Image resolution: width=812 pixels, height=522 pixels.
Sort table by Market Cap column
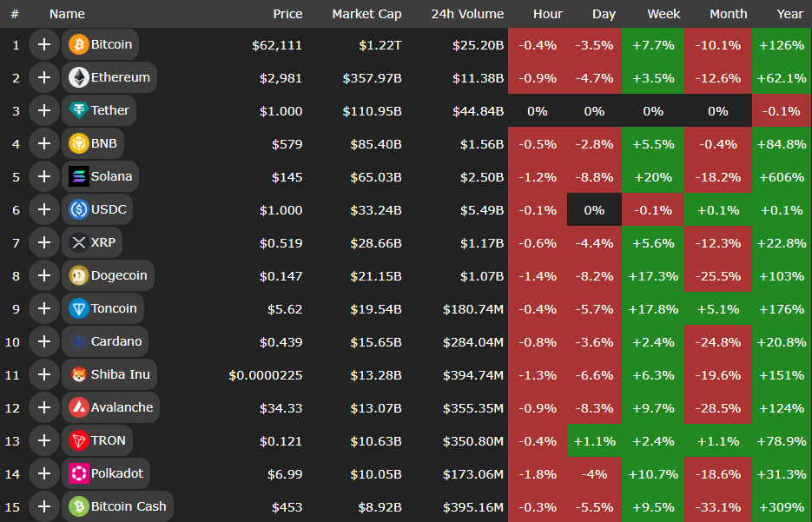pyautogui.click(x=366, y=14)
